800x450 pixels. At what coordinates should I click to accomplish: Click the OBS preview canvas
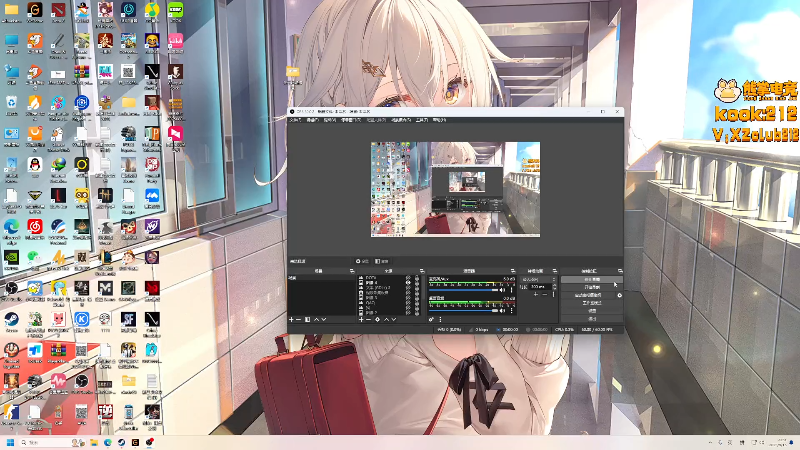(455, 189)
